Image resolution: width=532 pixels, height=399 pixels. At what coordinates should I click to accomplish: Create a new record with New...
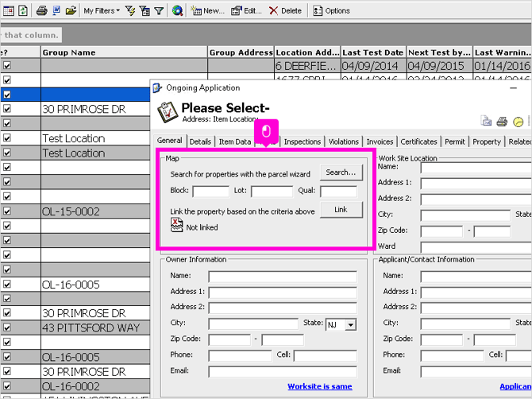[207, 11]
